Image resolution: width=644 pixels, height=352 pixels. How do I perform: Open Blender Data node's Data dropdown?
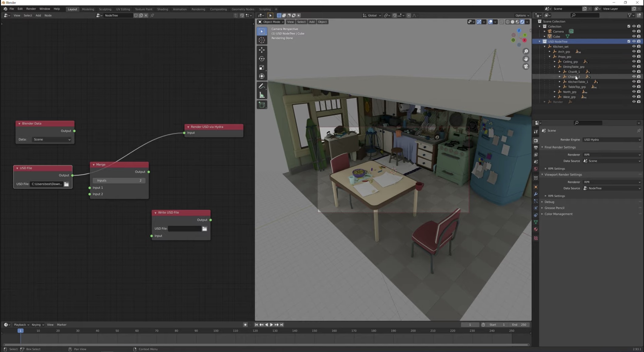[51, 139]
